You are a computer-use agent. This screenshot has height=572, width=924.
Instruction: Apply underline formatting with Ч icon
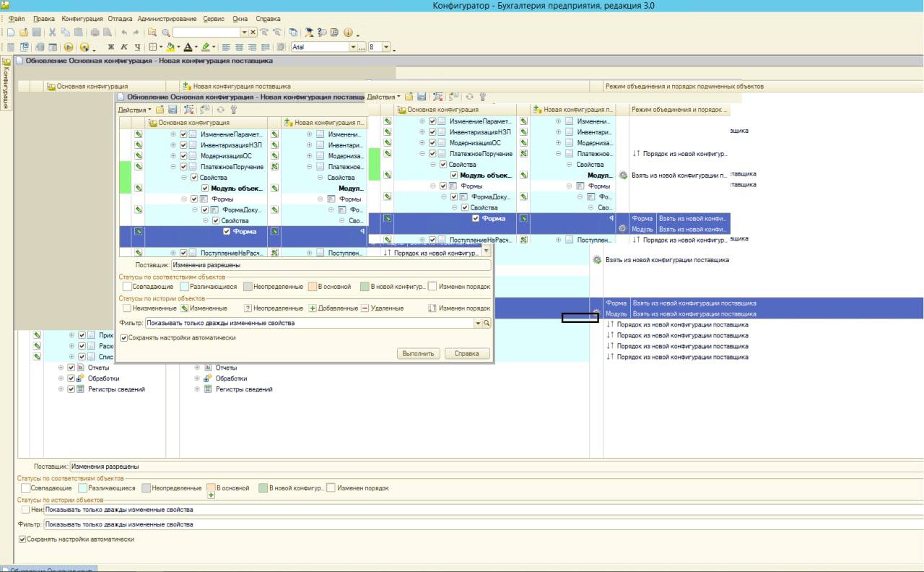pyautogui.click(x=137, y=47)
